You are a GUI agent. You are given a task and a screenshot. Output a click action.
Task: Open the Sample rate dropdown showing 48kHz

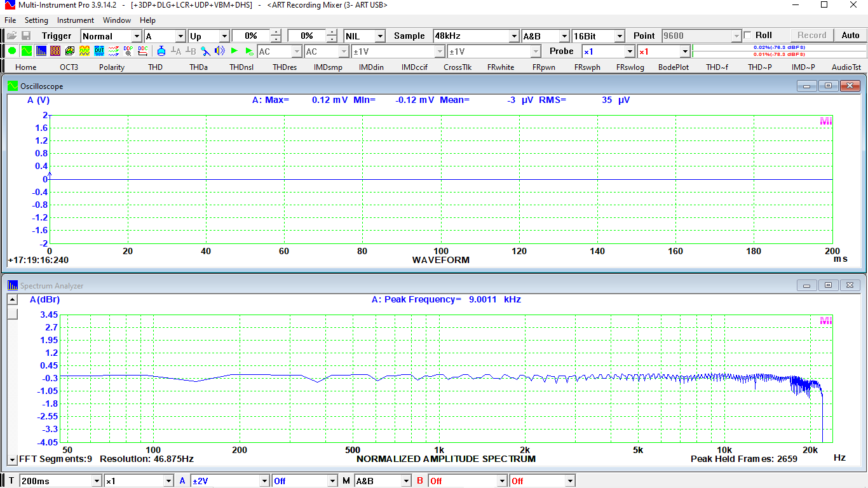515,36
